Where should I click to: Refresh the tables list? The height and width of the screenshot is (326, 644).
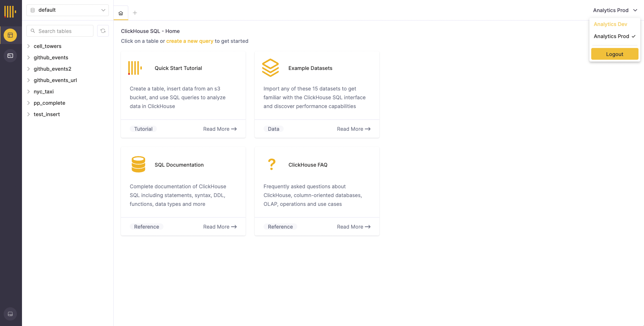(x=103, y=31)
